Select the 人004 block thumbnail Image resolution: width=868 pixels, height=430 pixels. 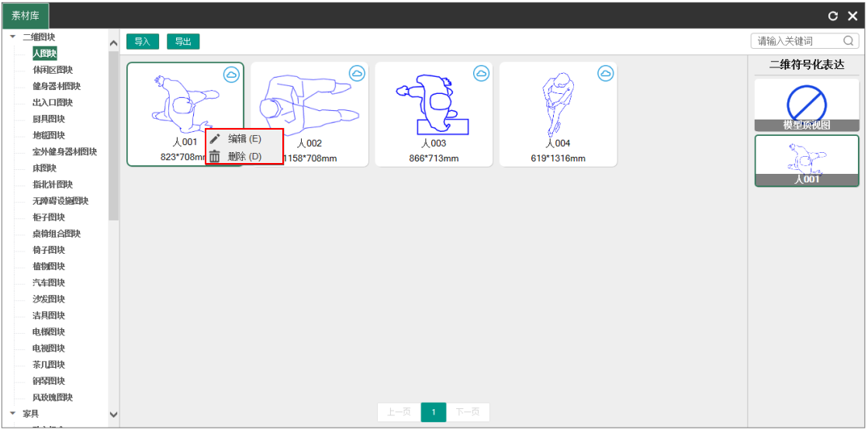(x=558, y=114)
